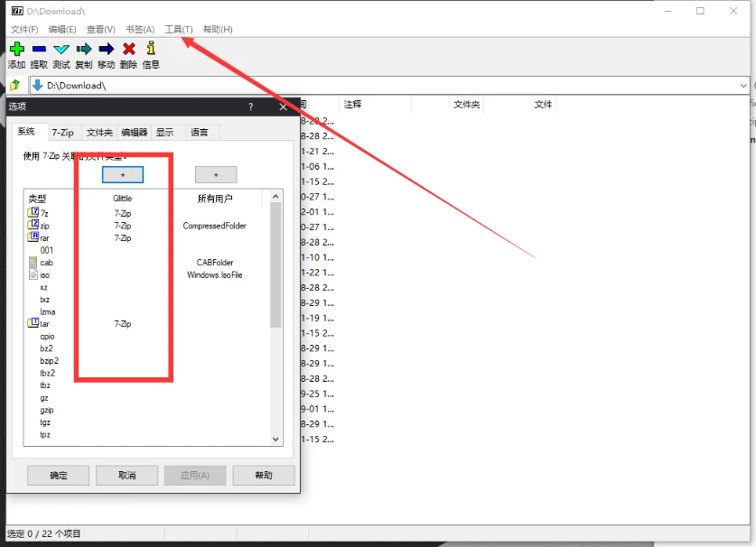Click the Info (信息) icon
Viewport: 756px width, 547px height.
click(x=151, y=48)
